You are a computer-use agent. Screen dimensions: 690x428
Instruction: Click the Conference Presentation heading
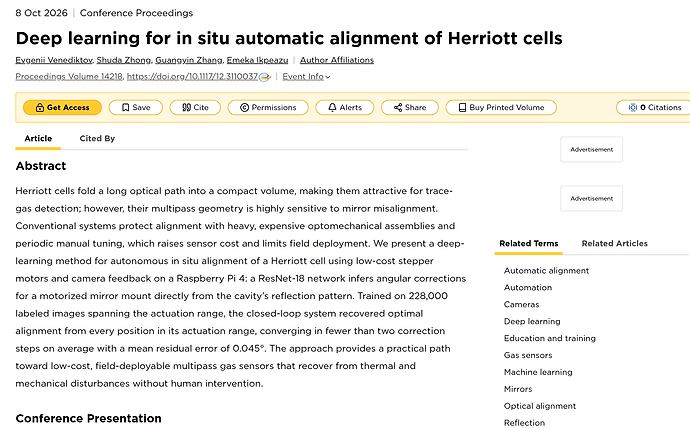point(88,418)
